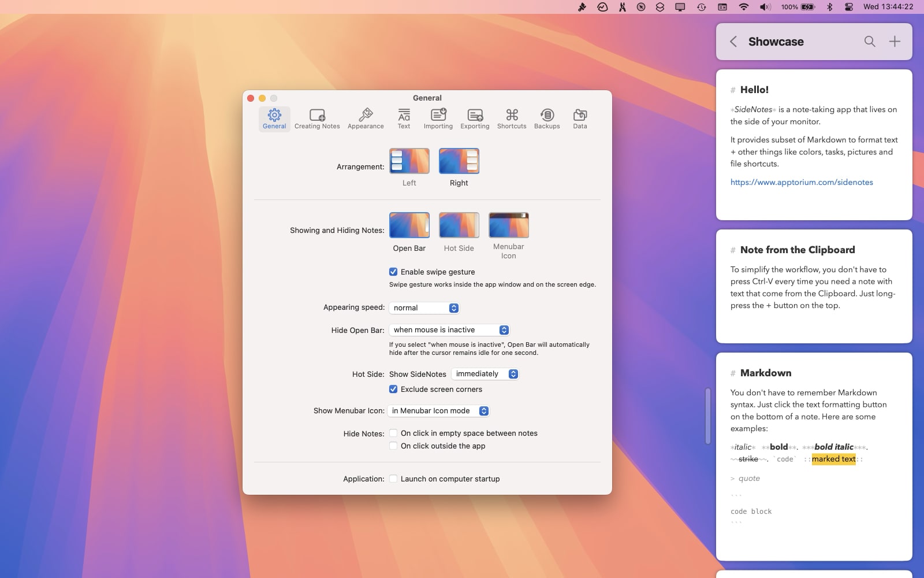The width and height of the screenshot is (924, 578).
Task: Open the Show Menubar Icon dropdown
Action: coord(439,411)
